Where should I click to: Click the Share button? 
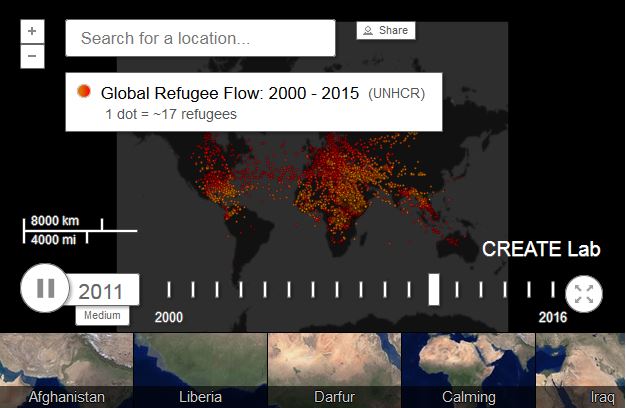[386, 31]
